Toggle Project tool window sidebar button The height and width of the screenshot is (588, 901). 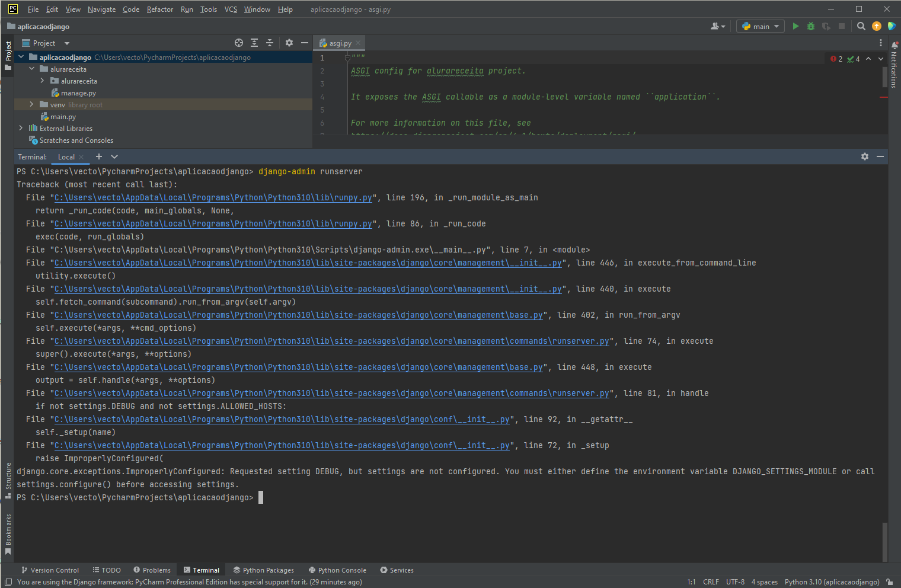coord(8,55)
